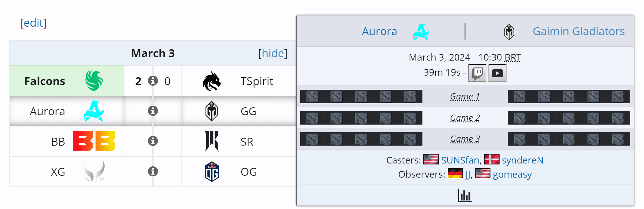Open the YouTube stream icon
The image size is (644, 209).
coord(497,73)
